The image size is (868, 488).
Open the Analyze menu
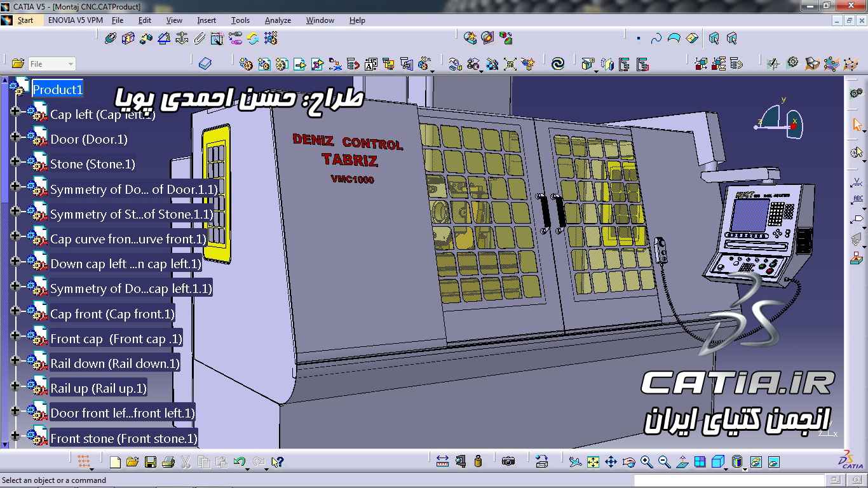point(278,20)
